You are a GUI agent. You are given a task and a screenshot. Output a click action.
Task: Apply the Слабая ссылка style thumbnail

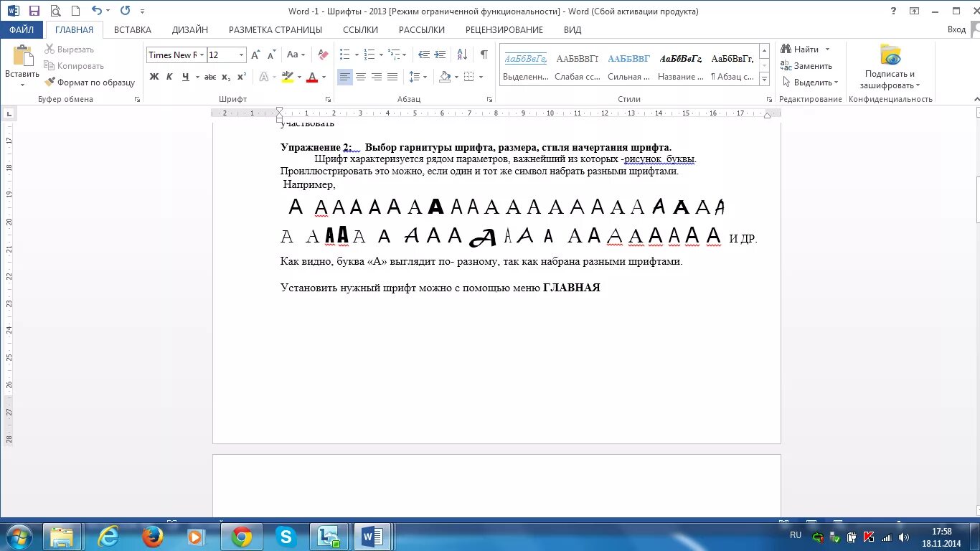coord(578,66)
